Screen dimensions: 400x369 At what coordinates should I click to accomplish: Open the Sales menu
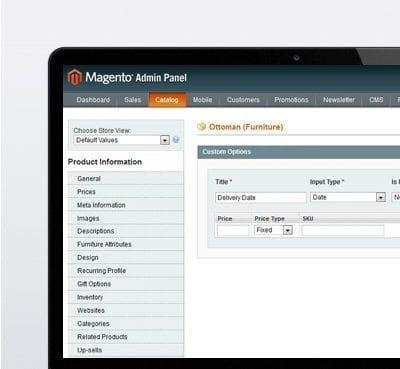tap(133, 100)
